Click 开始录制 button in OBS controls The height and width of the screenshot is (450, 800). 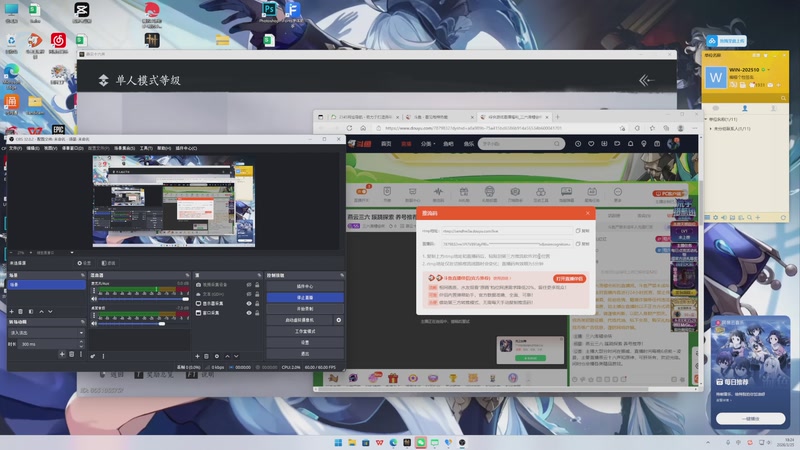click(x=305, y=309)
